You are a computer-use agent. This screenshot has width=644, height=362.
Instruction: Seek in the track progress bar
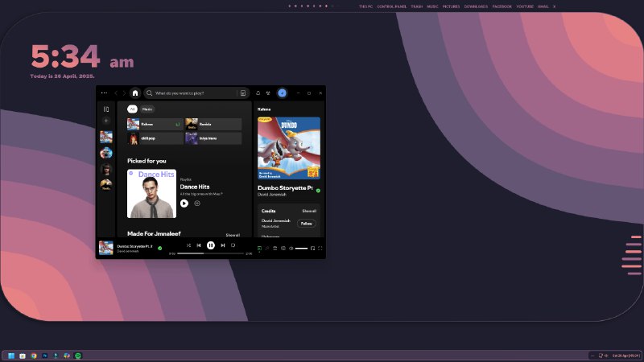click(210, 253)
